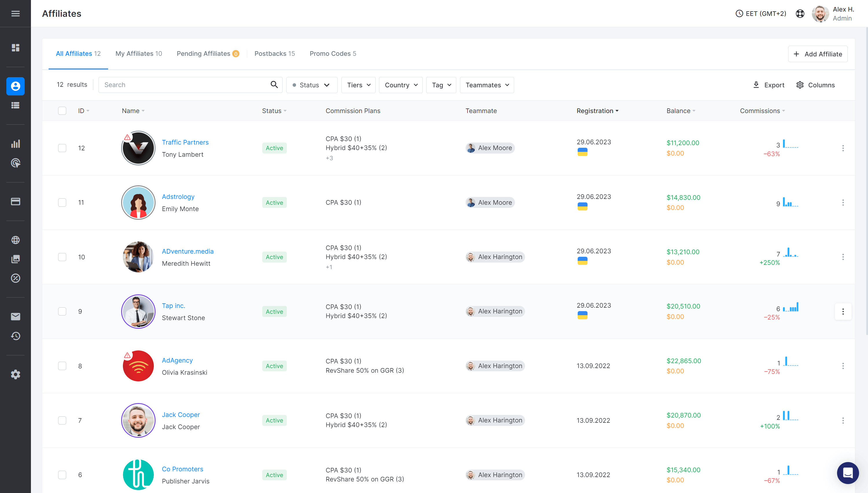Viewport: 868px width, 493px height.
Task: Open the settings gear in the sidebar
Action: click(15, 374)
